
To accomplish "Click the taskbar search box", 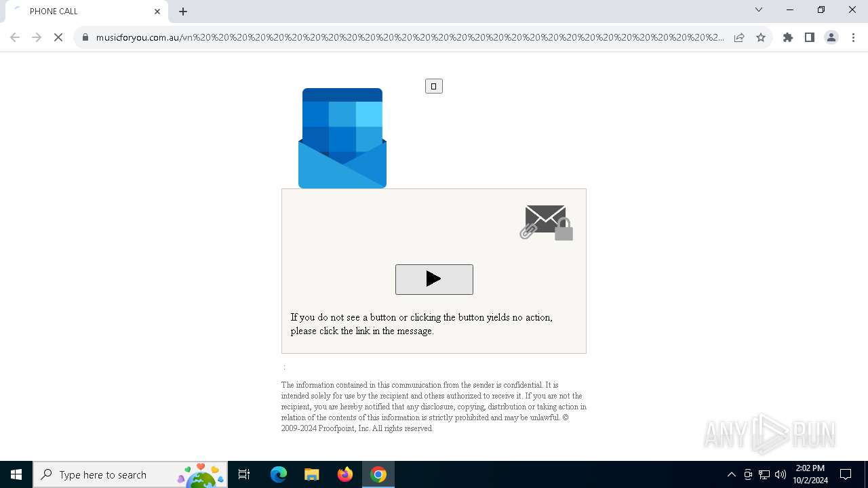I will pos(130,474).
